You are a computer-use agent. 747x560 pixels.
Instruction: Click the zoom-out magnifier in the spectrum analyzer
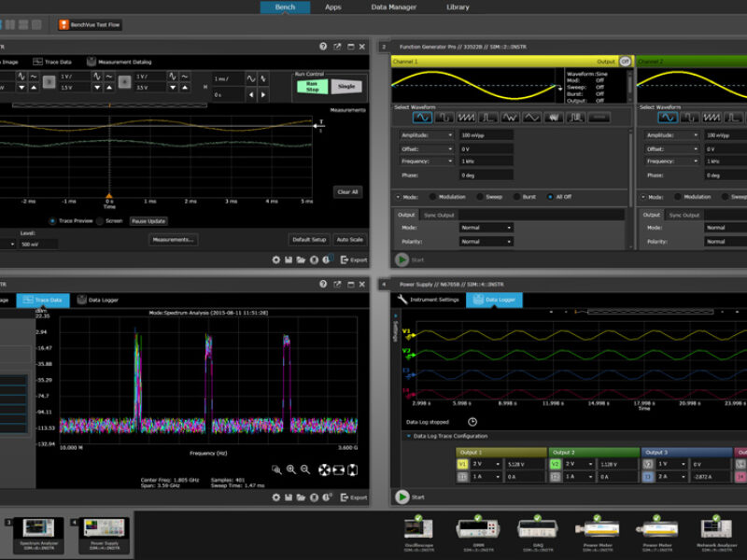point(304,469)
